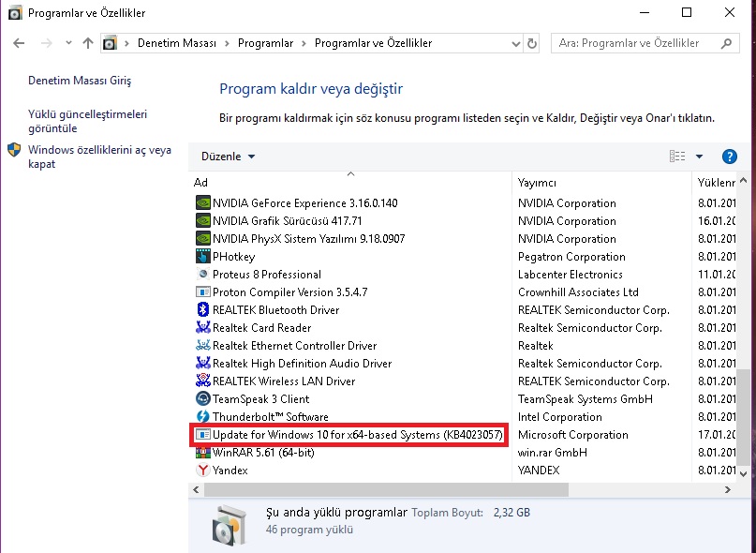The image size is (756, 553).
Task: Click publisher Microsoft Corporation cell
Action: pos(572,435)
